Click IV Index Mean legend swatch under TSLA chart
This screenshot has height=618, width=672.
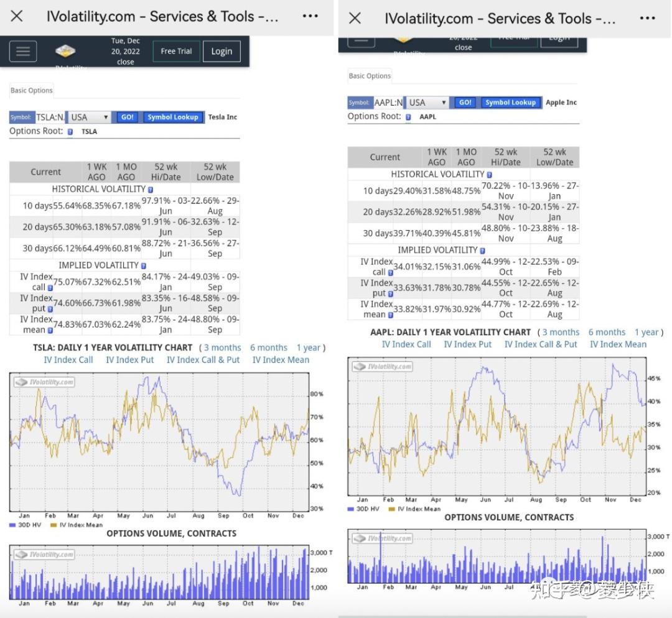pos(53,525)
